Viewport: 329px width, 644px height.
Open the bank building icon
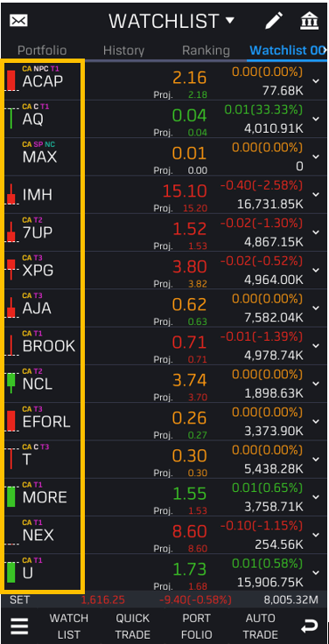pos(309,21)
